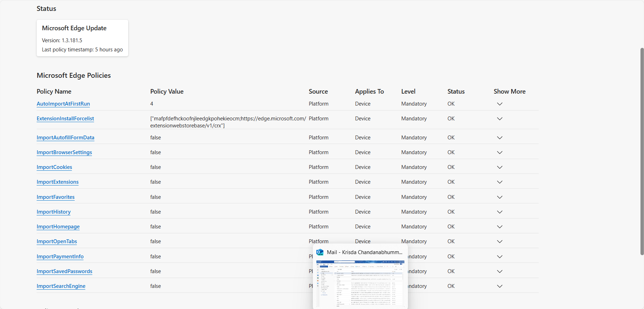Click the "OK" status for ImportOpenTabs
The width and height of the screenshot is (644, 309).
(451, 241)
